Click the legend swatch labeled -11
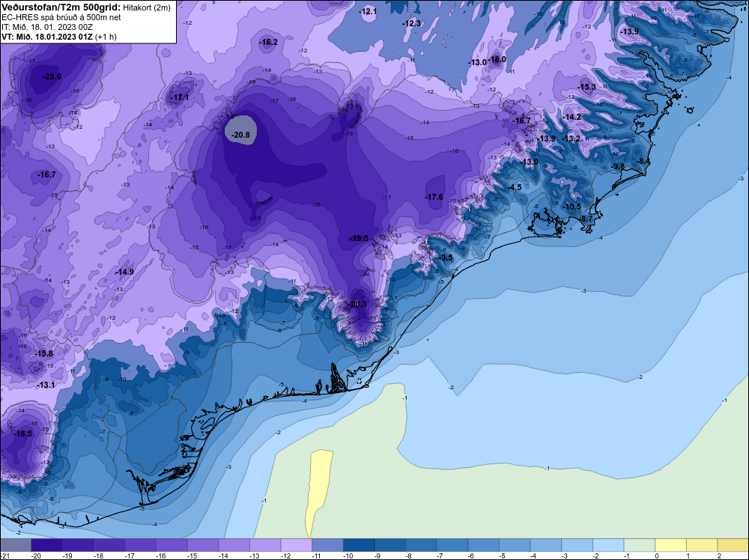This screenshot has width=749, height=560. (x=328, y=545)
